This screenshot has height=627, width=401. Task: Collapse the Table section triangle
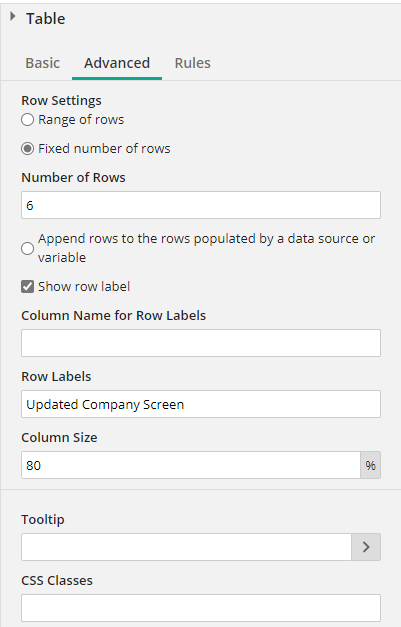coord(13,16)
